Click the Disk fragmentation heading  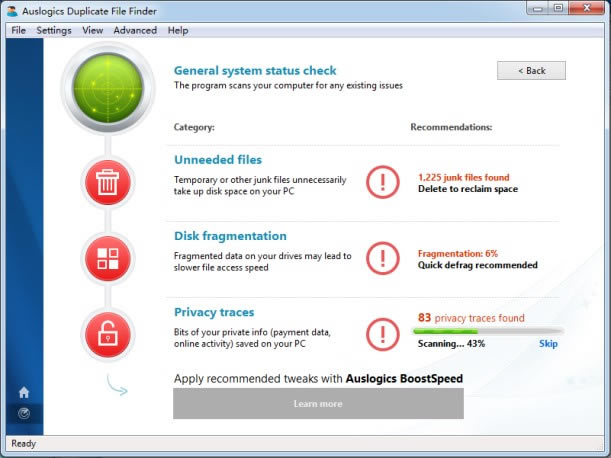230,236
